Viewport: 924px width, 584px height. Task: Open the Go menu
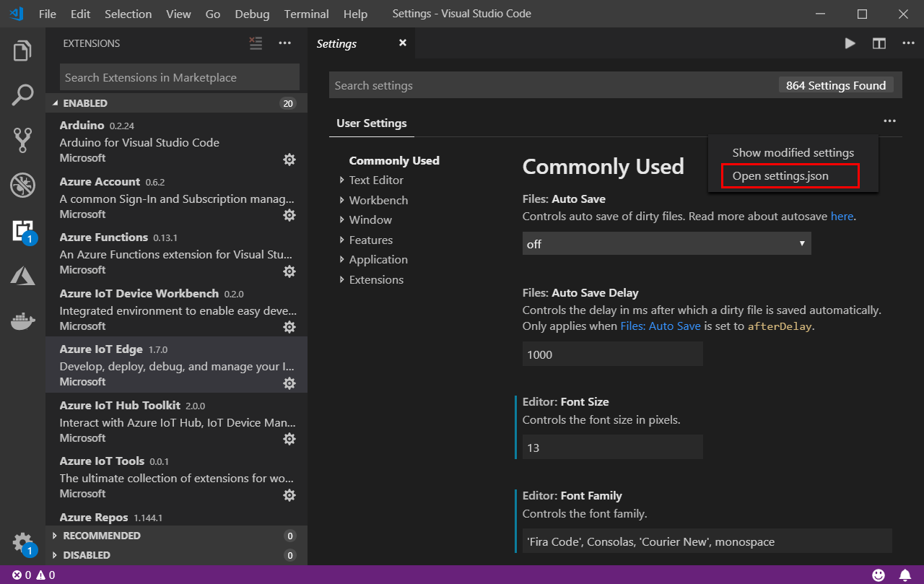coord(213,14)
